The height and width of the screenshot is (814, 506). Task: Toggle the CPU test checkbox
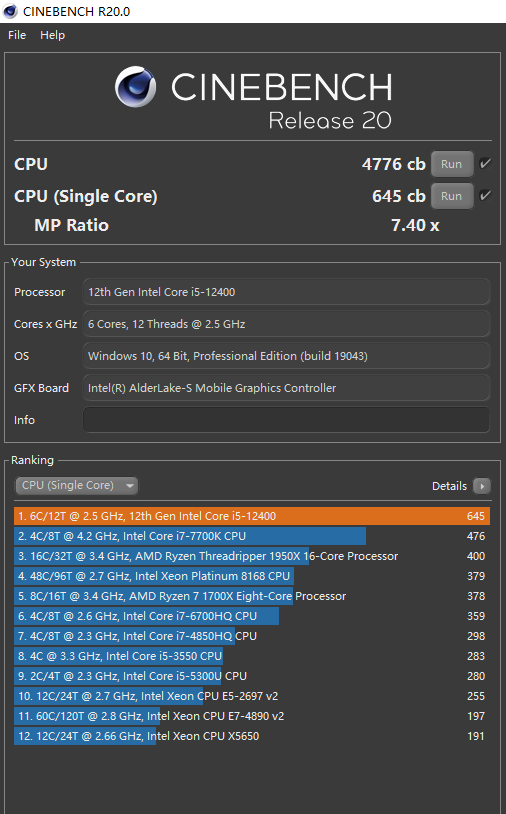[x=485, y=164]
